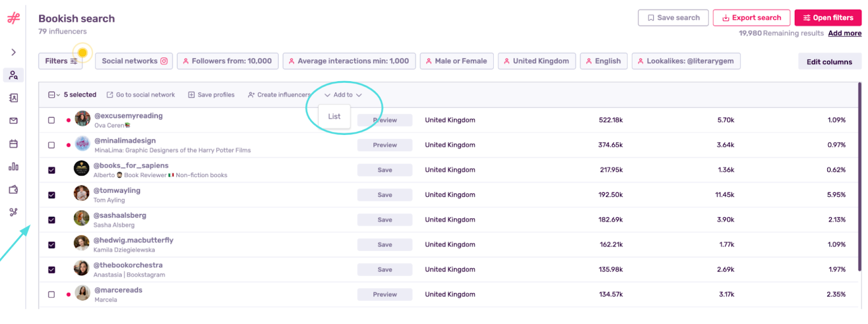Click the Edit columns button
The height and width of the screenshot is (324, 868).
pyautogui.click(x=829, y=62)
